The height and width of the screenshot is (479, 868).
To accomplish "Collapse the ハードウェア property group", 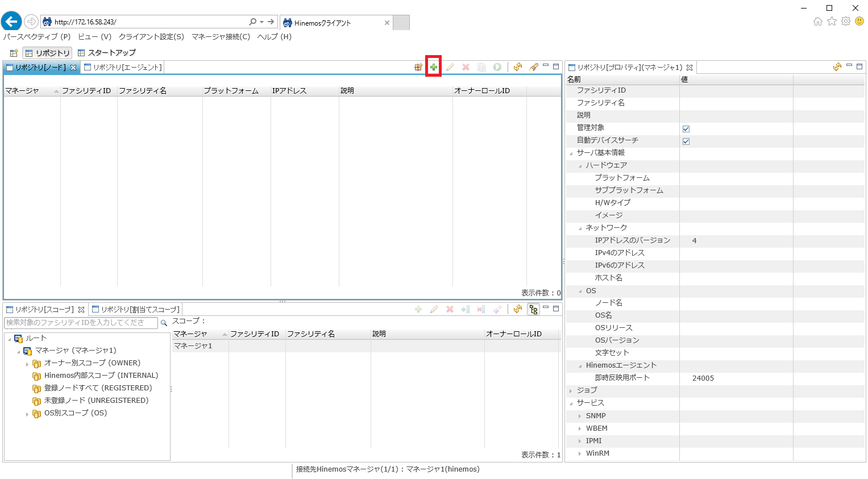I will [x=580, y=166].
